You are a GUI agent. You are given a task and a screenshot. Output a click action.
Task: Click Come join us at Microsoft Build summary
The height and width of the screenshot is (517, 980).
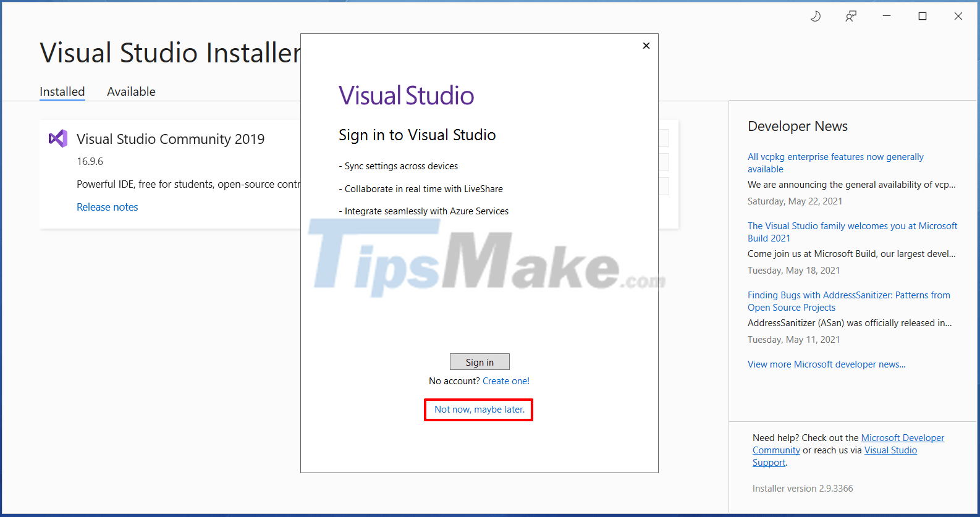click(851, 254)
